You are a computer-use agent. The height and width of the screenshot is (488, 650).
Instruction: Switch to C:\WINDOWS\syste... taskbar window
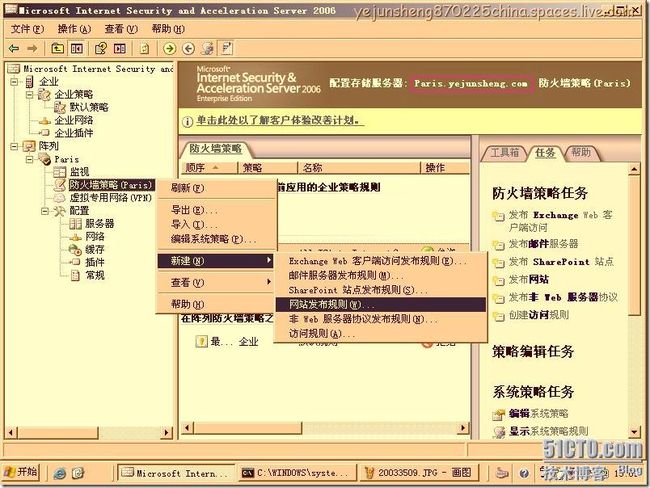pyautogui.click(x=297, y=473)
